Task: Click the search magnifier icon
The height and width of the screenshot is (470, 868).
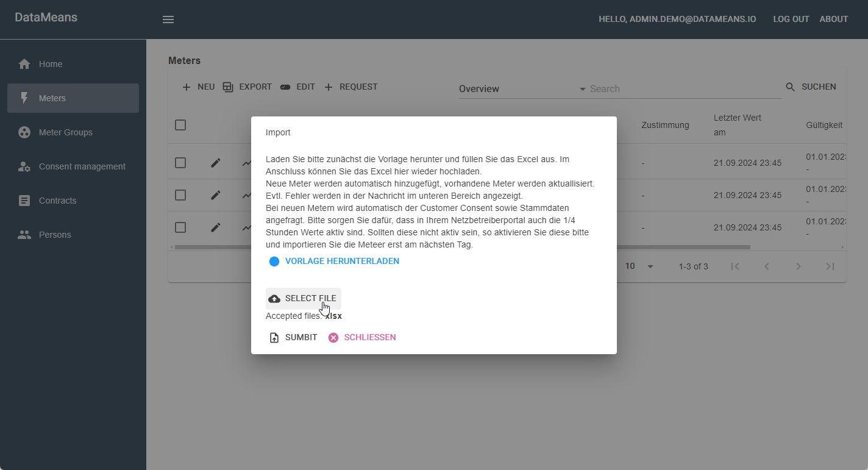Action: coord(791,87)
